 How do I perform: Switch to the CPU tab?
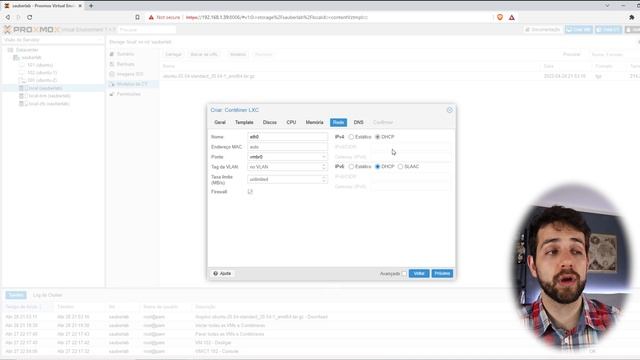click(291, 122)
